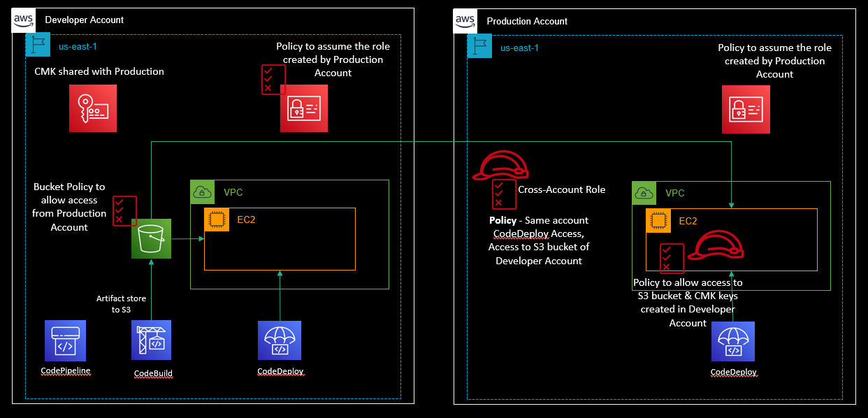
Task: Select the assume-role policy lock icon in Developer Account
Action: [x=304, y=108]
